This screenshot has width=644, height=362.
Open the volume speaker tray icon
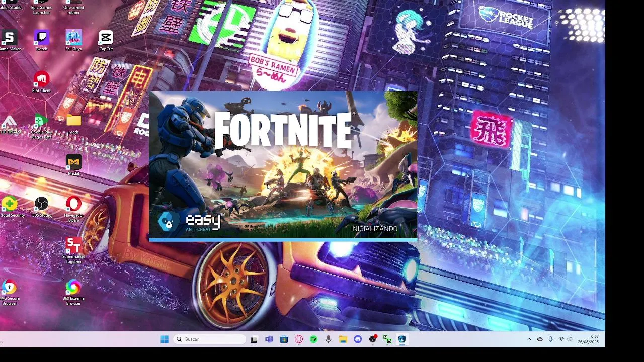coord(570,339)
